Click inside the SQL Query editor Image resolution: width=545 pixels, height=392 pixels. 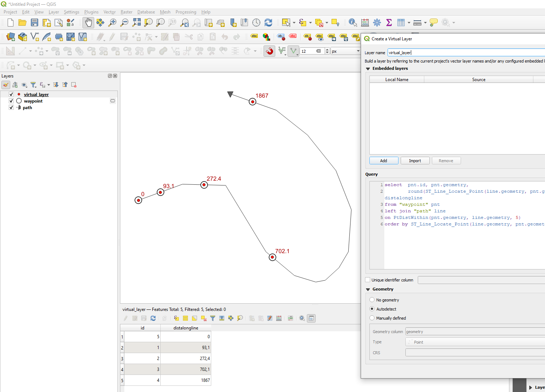464,225
